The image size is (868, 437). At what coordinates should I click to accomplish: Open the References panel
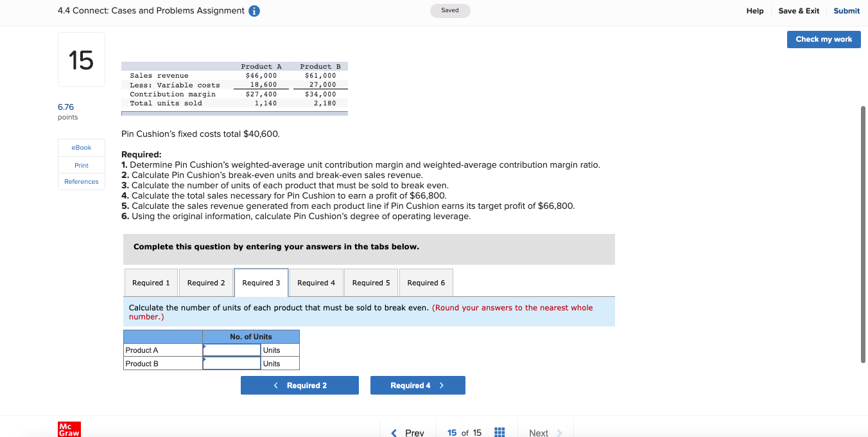point(81,181)
